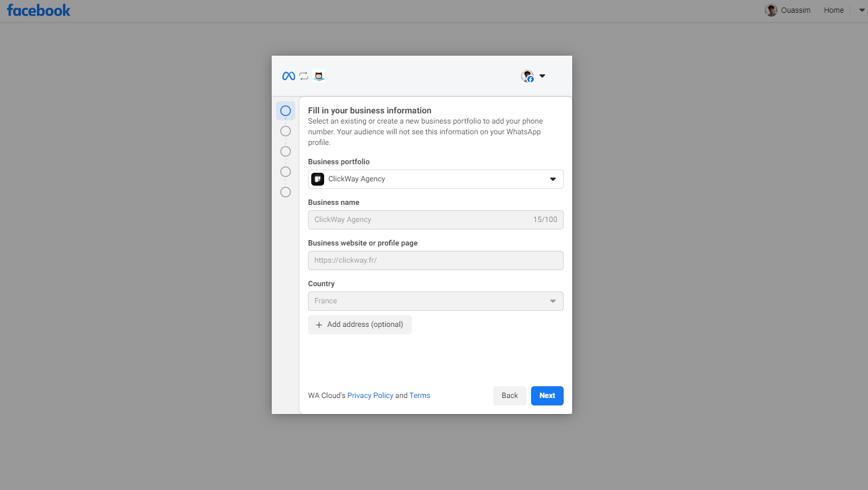This screenshot has width=868, height=490.
Task: Open the Terms link
Action: tap(420, 395)
